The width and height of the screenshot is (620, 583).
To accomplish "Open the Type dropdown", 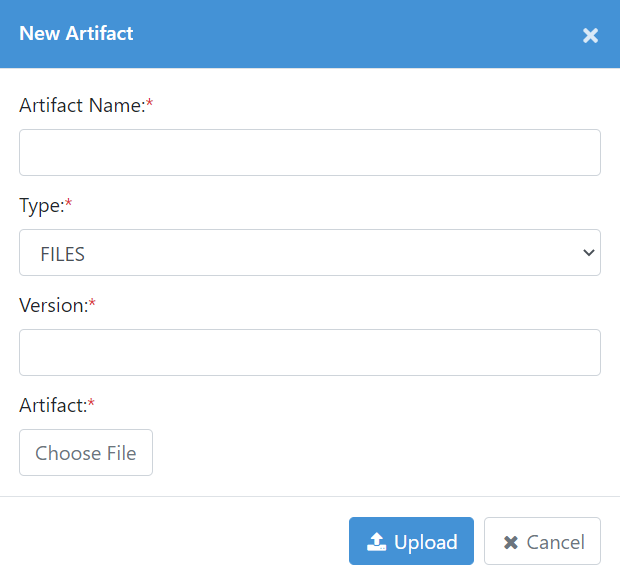I will click(310, 252).
